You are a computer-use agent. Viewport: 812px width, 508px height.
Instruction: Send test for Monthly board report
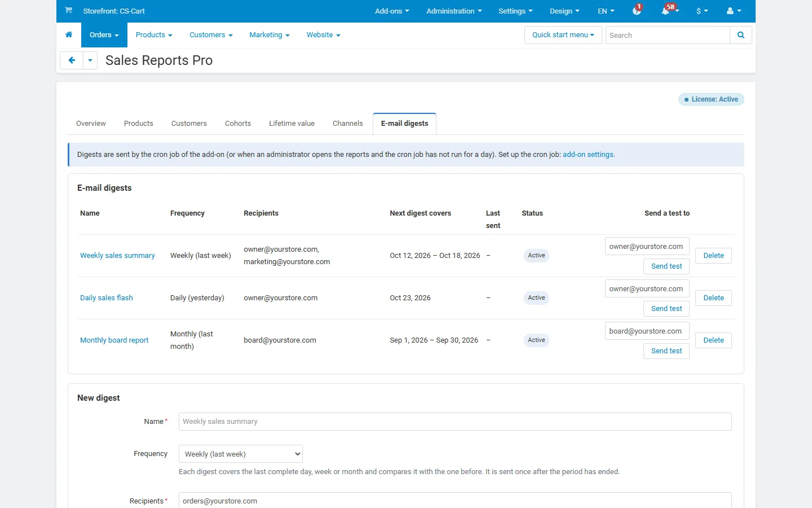pyautogui.click(x=667, y=351)
